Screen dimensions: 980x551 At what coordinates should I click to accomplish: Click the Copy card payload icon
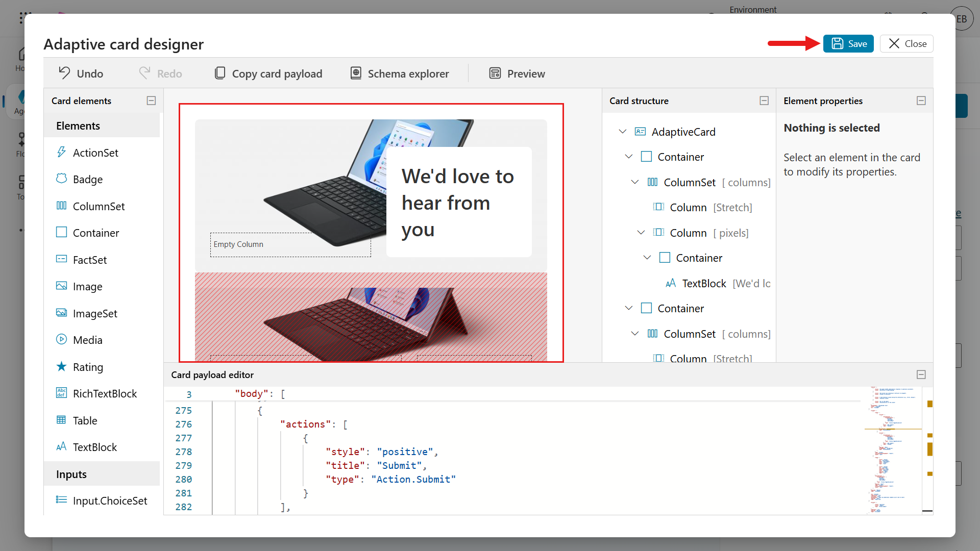(220, 73)
